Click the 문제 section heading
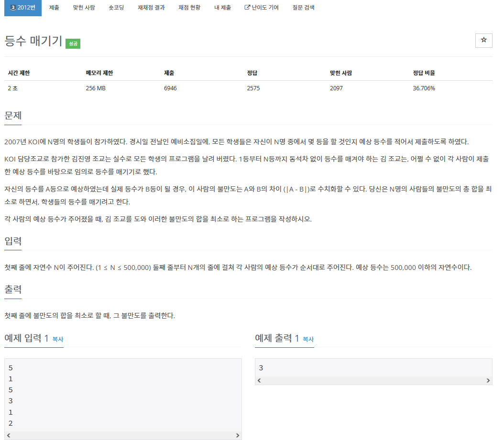The width and height of the screenshot is (504, 440). click(13, 115)
